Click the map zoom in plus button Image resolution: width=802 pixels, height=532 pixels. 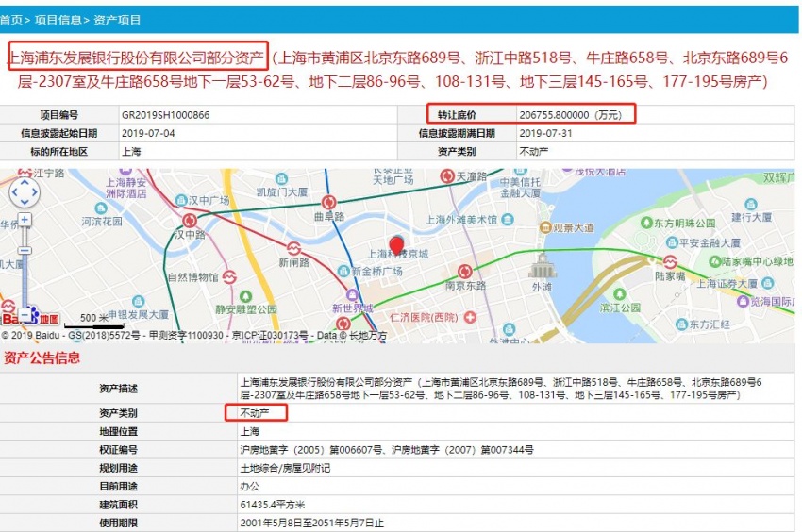click(25, 220)
